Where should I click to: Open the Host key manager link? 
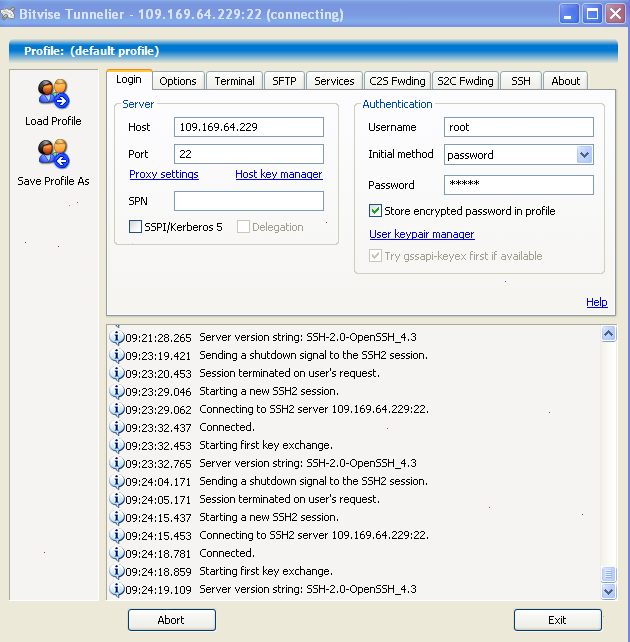[x=279, y=174]
